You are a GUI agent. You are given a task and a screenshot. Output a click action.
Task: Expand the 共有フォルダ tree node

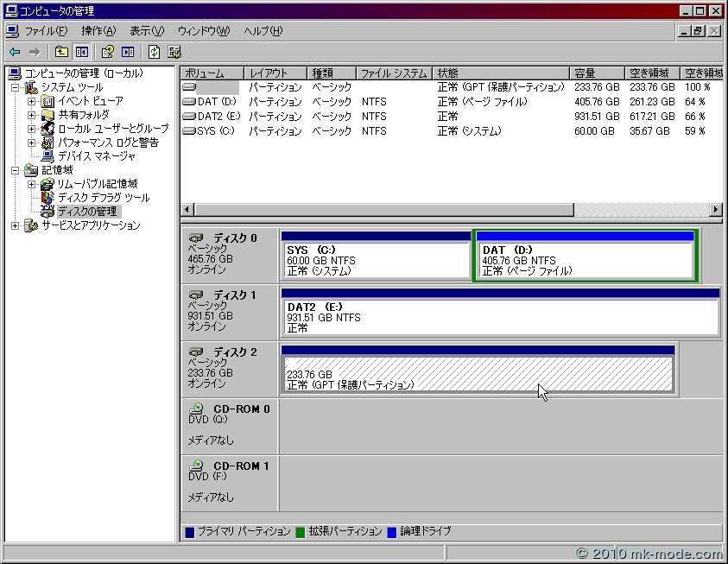point(32,115)
